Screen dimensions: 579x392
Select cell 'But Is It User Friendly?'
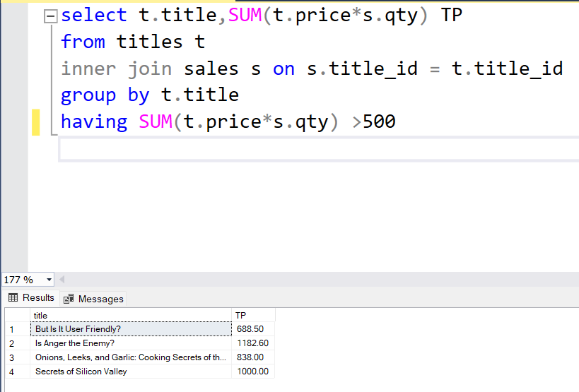(131, 329)
